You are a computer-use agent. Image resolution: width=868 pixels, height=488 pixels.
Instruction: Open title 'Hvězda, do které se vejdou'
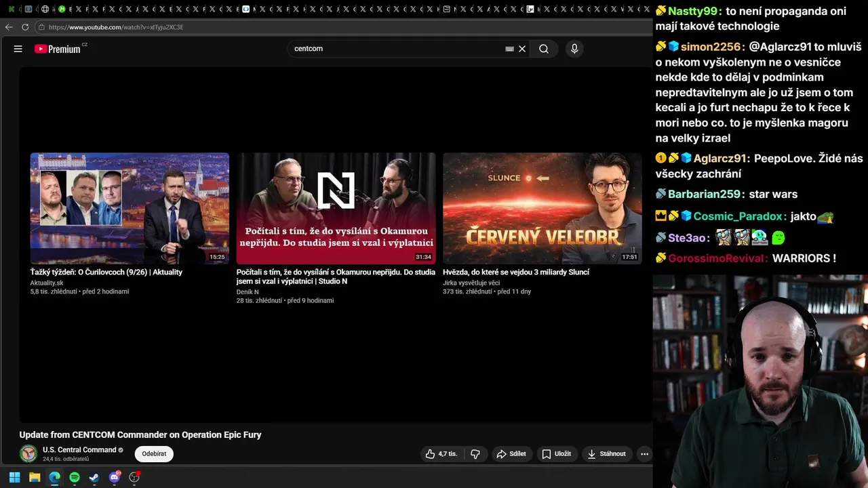(x=516, y=272)
